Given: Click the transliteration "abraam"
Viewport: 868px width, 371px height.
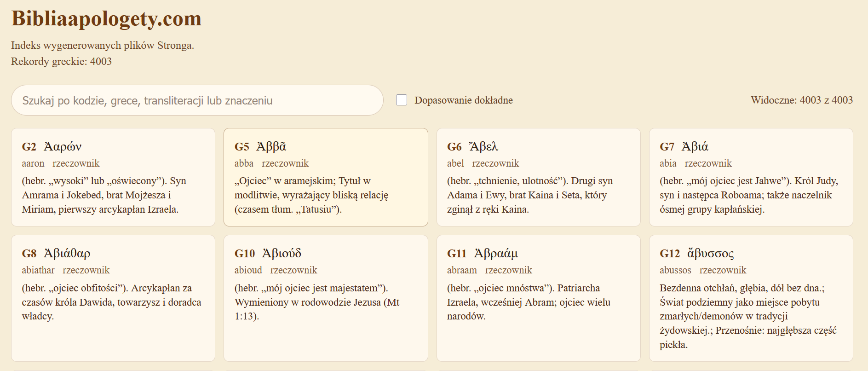Looking at the screenshot, I should (462, 270).
